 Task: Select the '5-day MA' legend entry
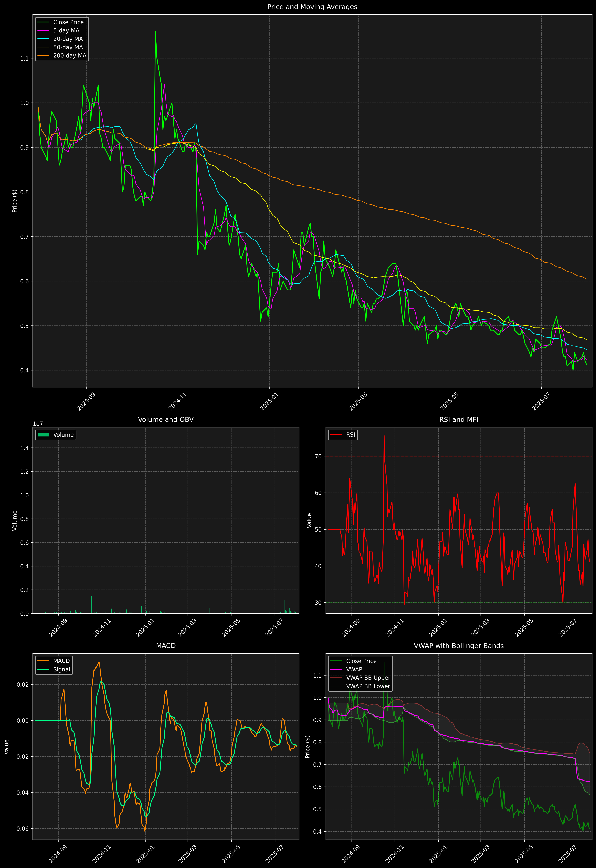tap(66, 31)
